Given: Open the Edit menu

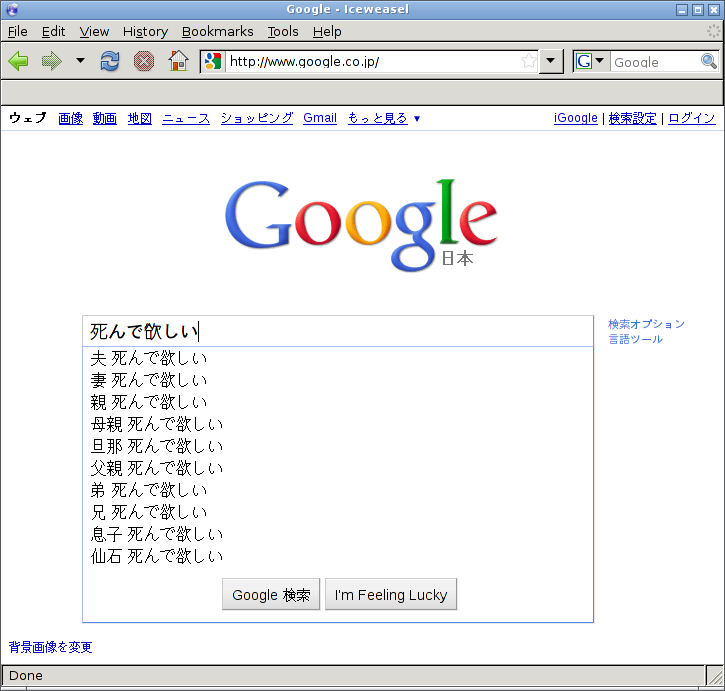Looking at the screenshot, I should coord(53,31).
